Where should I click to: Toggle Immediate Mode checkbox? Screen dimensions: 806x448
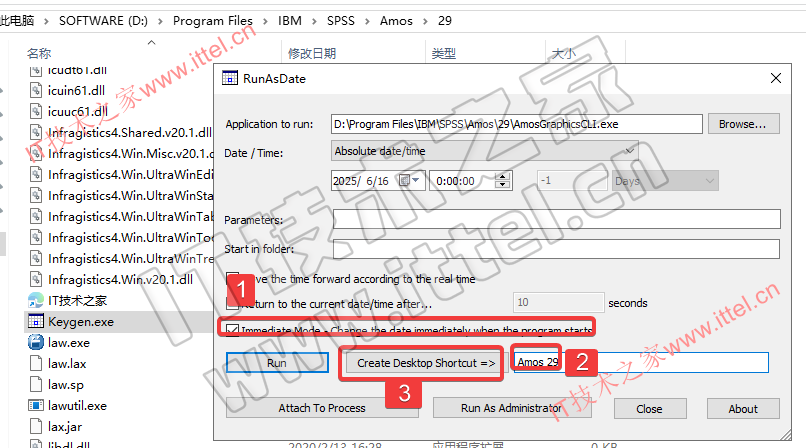pyautogui.click(x=232, y=329)
